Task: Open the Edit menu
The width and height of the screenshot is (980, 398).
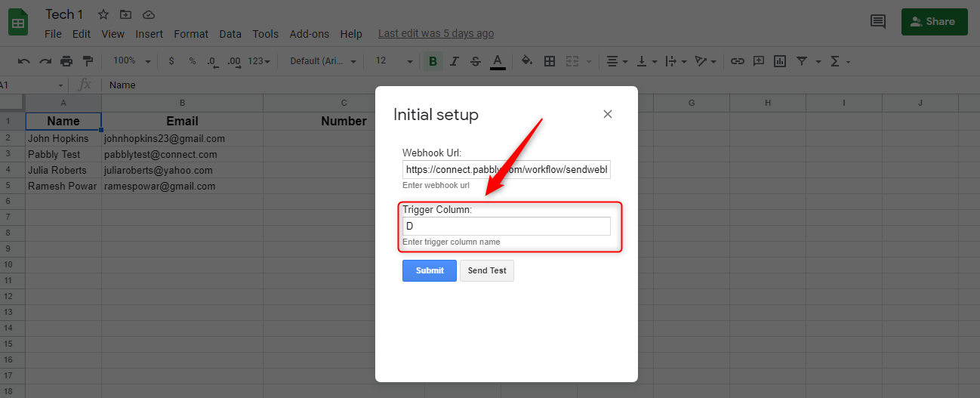Action: [x=82, y=34]
